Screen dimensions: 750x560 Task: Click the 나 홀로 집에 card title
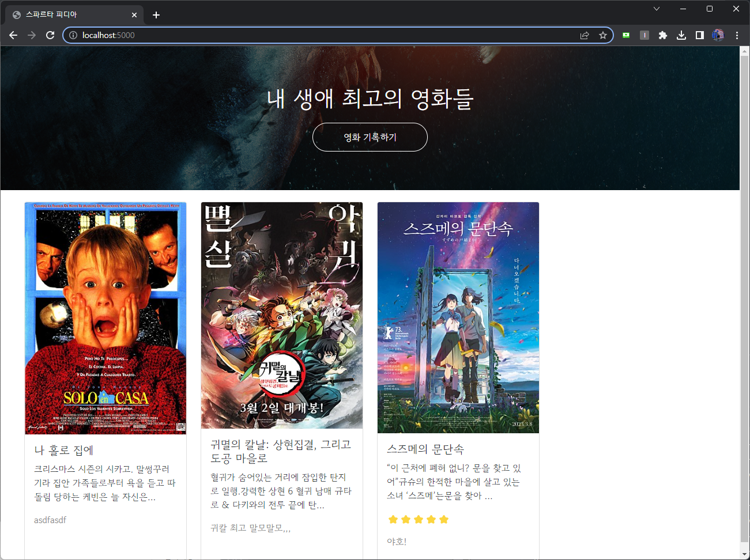point(63,451)
